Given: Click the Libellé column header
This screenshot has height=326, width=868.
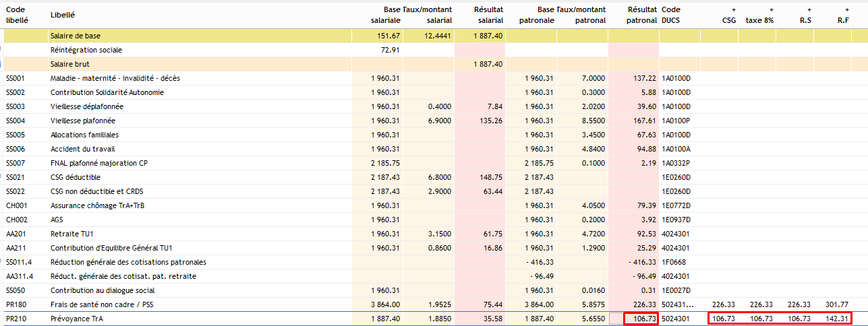Looking at the screenshot, I should pos(63,14).
